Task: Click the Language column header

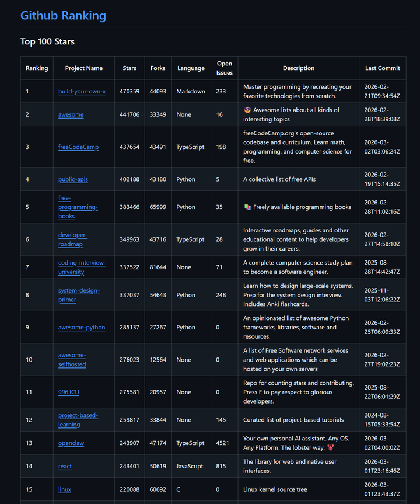Action: pyautogui.click(x=191, y=68)
